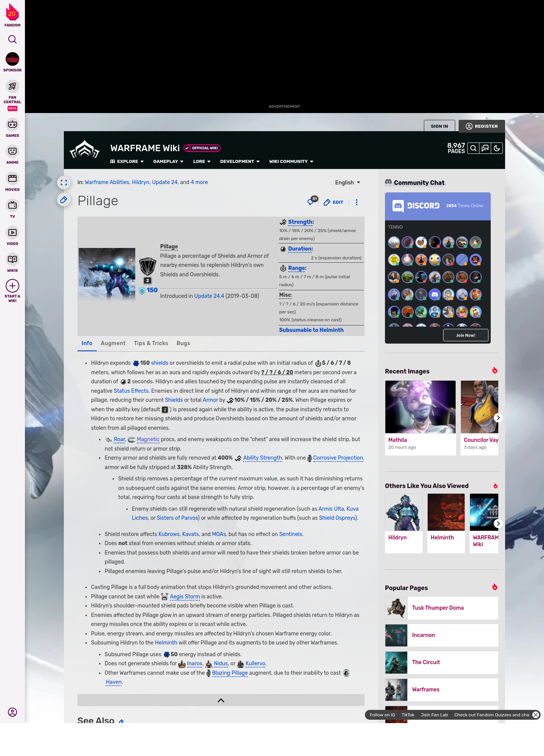Click the Warframe Wiki lotus logo

point(85,149)
